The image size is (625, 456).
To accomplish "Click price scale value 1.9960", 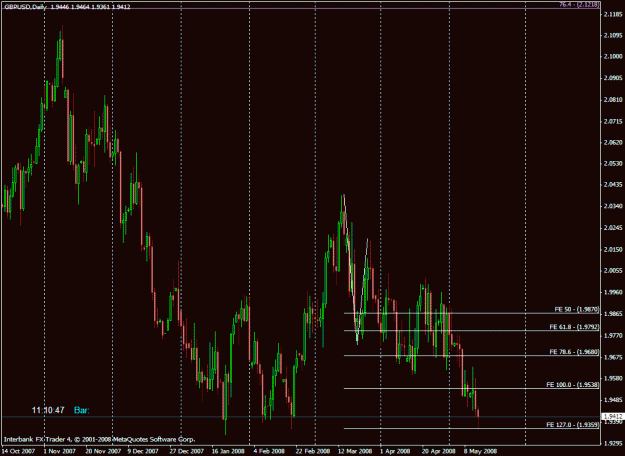I will click(613, 292).
